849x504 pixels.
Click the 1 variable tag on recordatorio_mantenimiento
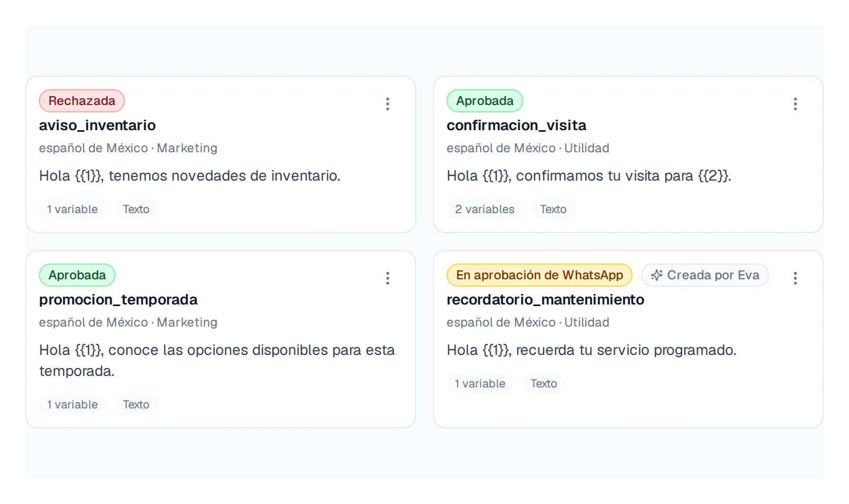[480, 384]
